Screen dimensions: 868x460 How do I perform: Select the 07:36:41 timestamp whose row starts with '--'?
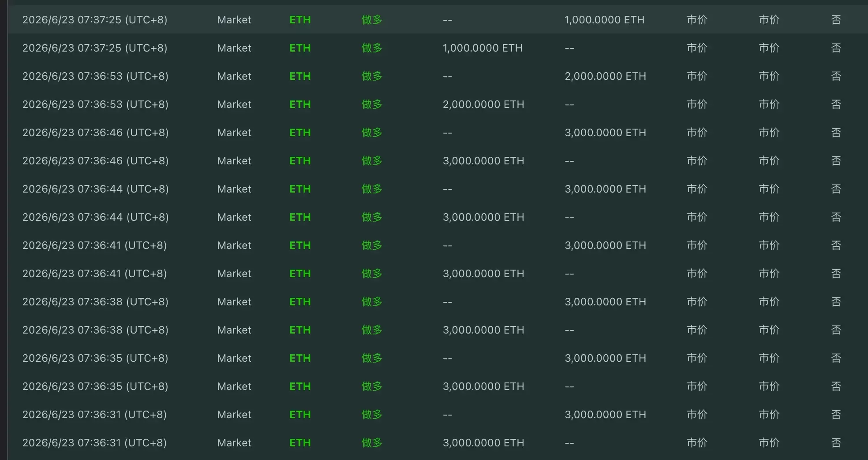pyautogui.click(x=94, y=245)
